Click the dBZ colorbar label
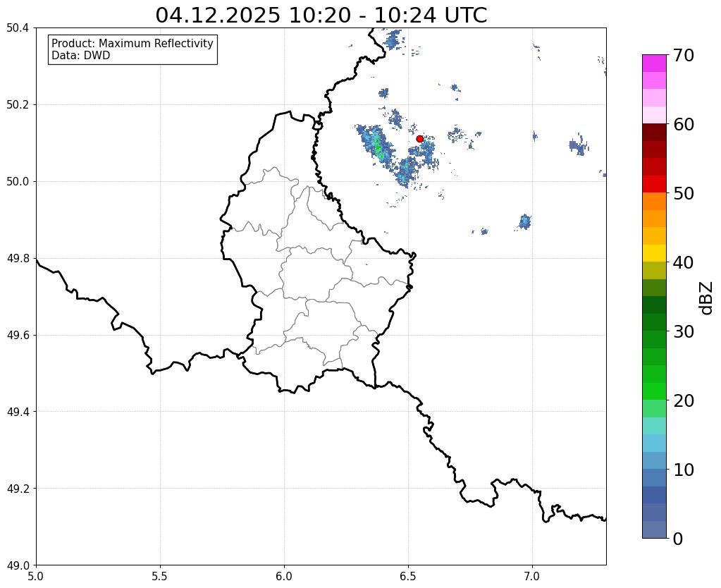This screenshot has height=588, width=721. coord(707,298)
